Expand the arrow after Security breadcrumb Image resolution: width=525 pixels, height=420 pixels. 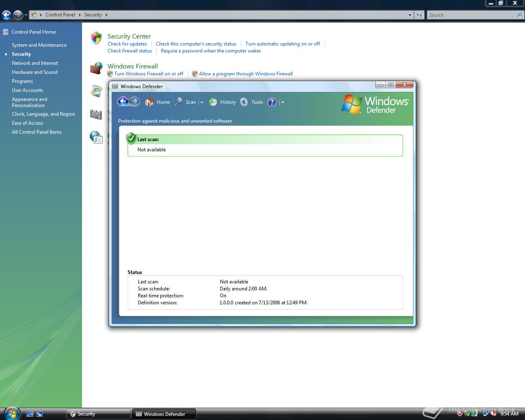tap(107, 15)
